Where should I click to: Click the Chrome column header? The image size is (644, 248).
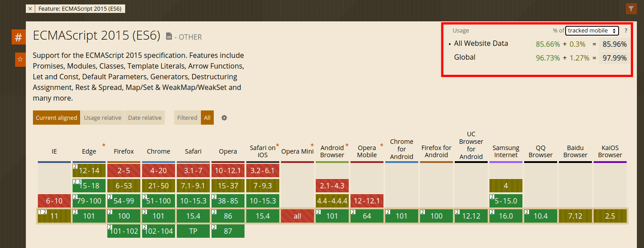click(x=159, y=151)
